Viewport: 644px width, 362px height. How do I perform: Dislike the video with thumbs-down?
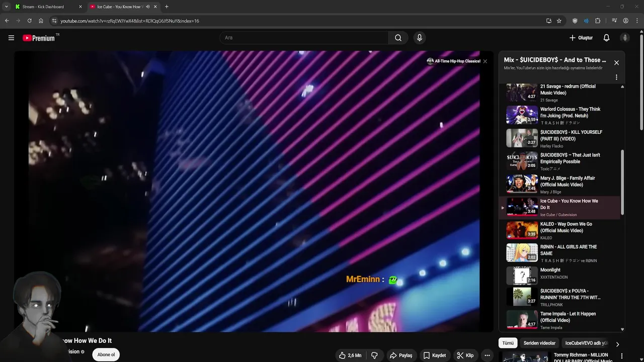[x=374, y=355]
